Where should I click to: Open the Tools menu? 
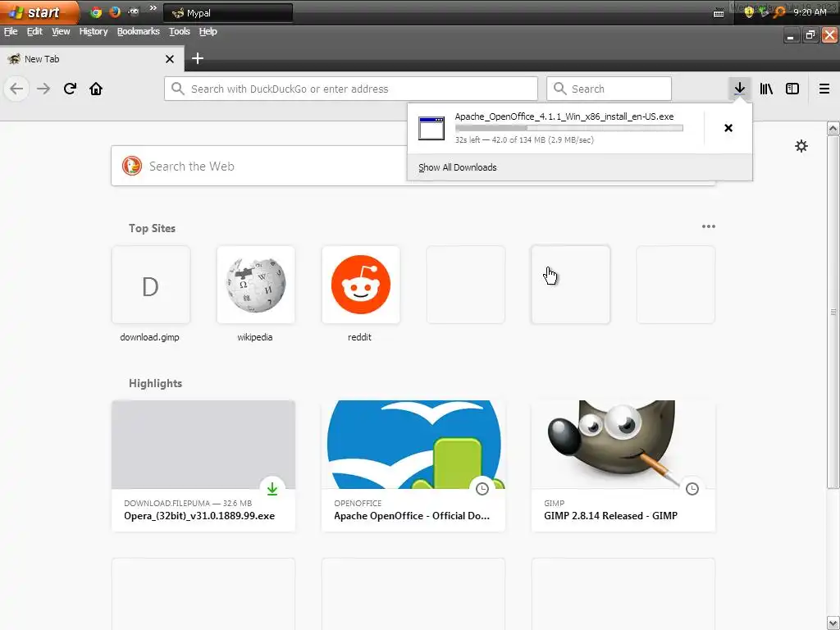tap(180, 32)
